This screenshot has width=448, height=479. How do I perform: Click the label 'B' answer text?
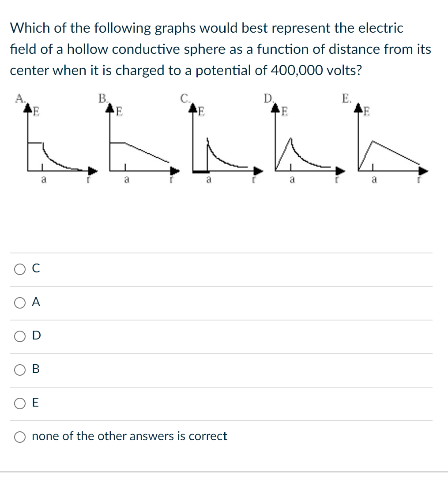pos(36,370)
